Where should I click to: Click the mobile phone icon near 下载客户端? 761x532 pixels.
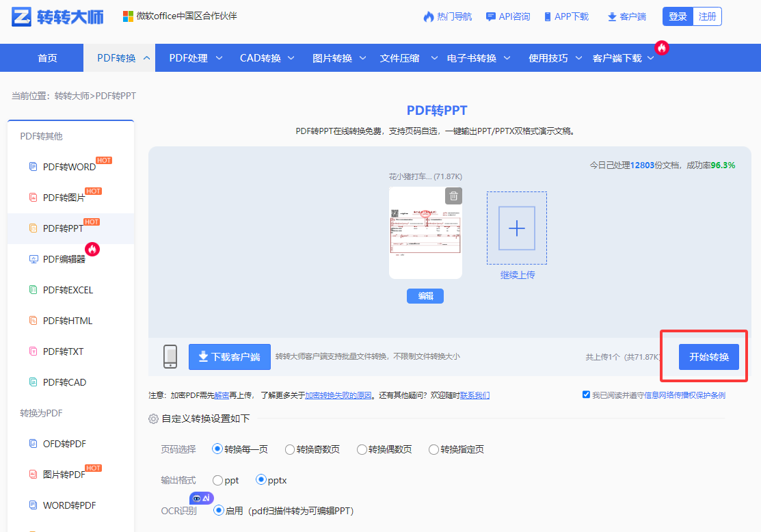(170, 357)
